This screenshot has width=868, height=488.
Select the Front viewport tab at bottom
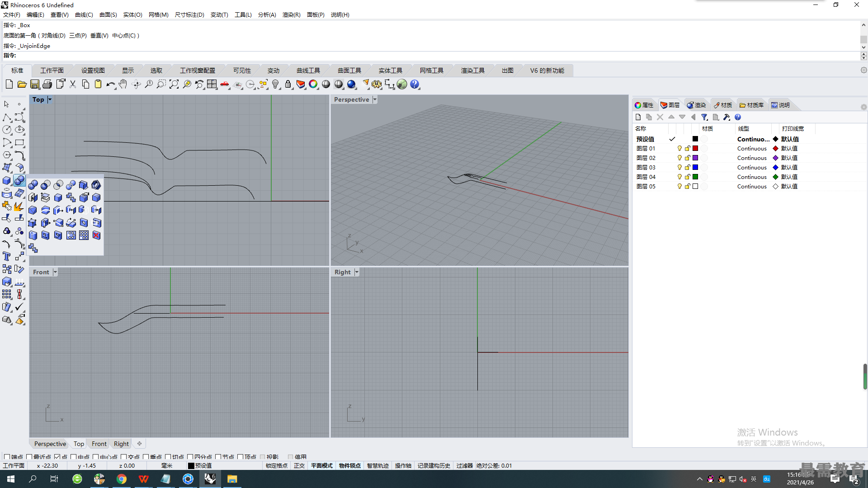pos(99,444)
